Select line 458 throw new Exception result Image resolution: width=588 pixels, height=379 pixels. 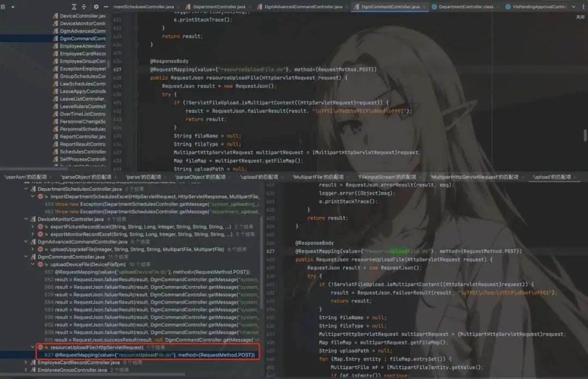pyautogui.click(x=152, y=204)
